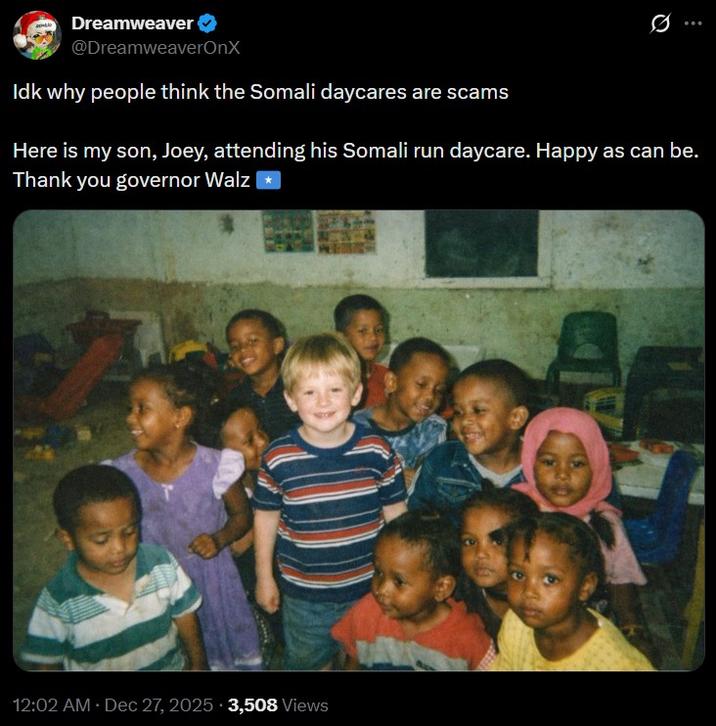Click the Somali flag emoji

click(268, 180)
